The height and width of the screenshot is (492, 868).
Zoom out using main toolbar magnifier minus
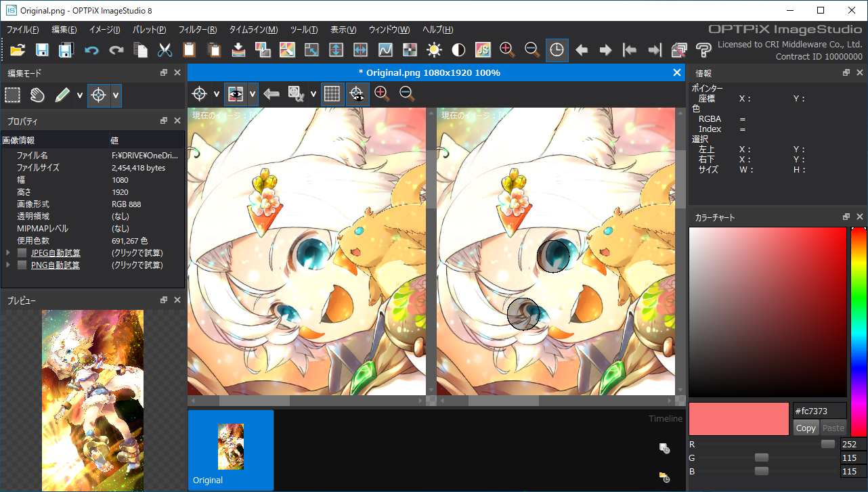pyautogui.click(x=532, y=49)
